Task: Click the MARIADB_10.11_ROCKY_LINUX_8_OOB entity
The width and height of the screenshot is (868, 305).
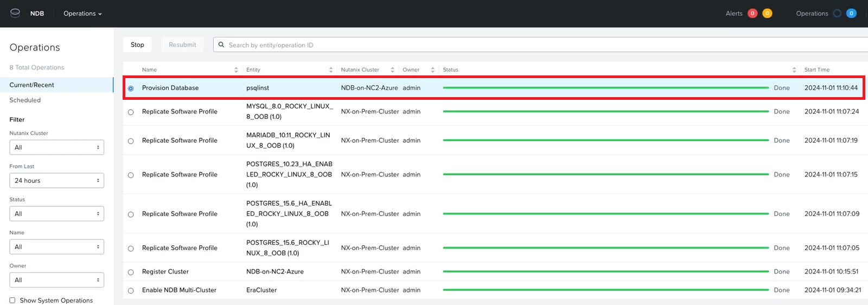Action: point(288,140)
